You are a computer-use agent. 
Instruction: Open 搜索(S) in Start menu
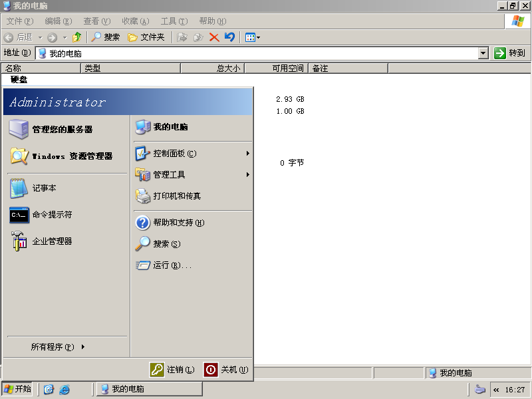(192, 244)
